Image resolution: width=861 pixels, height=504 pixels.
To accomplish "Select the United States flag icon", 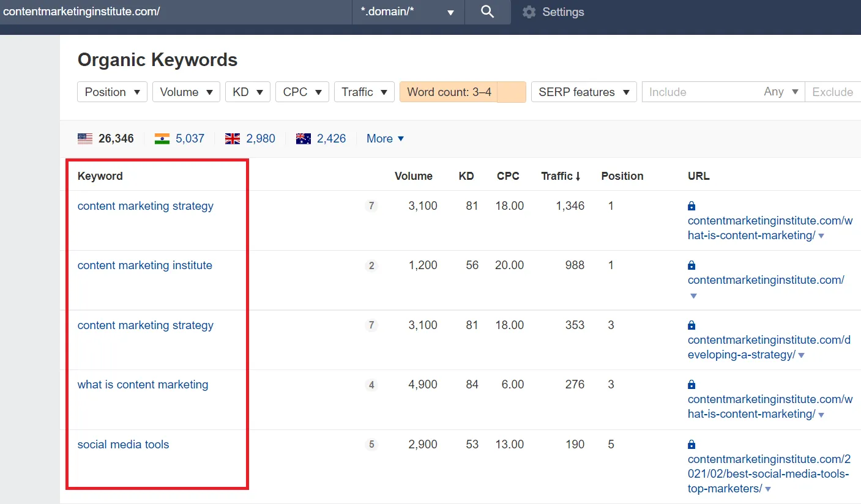I will click(85, 139).
